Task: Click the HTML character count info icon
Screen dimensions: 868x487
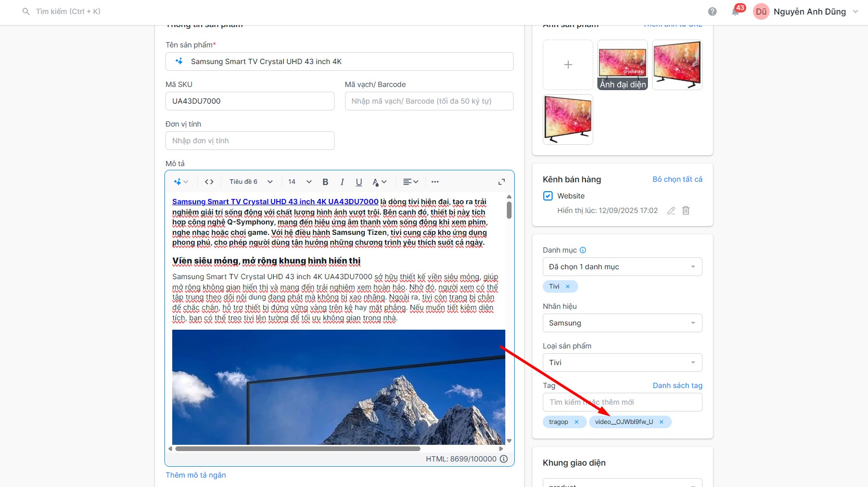Action: [x=504, y=459]
